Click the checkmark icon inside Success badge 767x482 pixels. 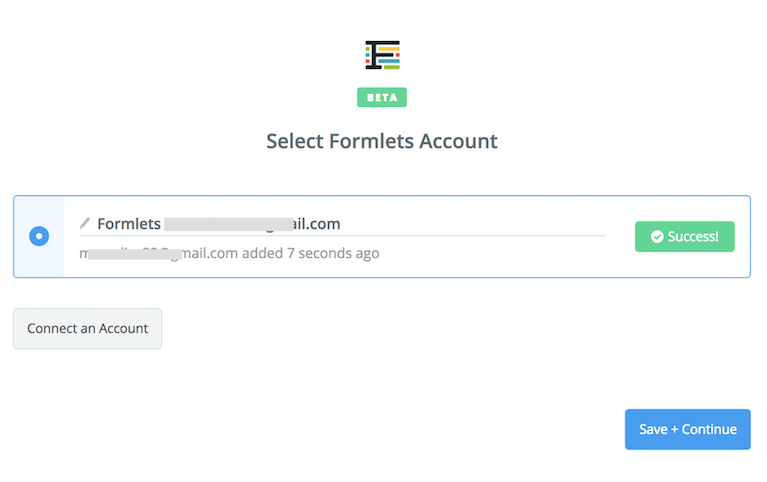click(657, 237)
